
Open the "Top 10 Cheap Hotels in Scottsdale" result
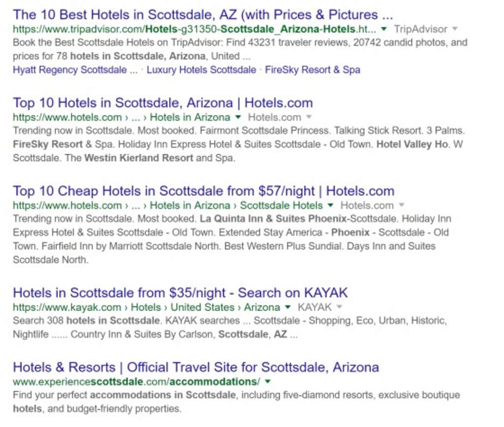pos(203,191)
